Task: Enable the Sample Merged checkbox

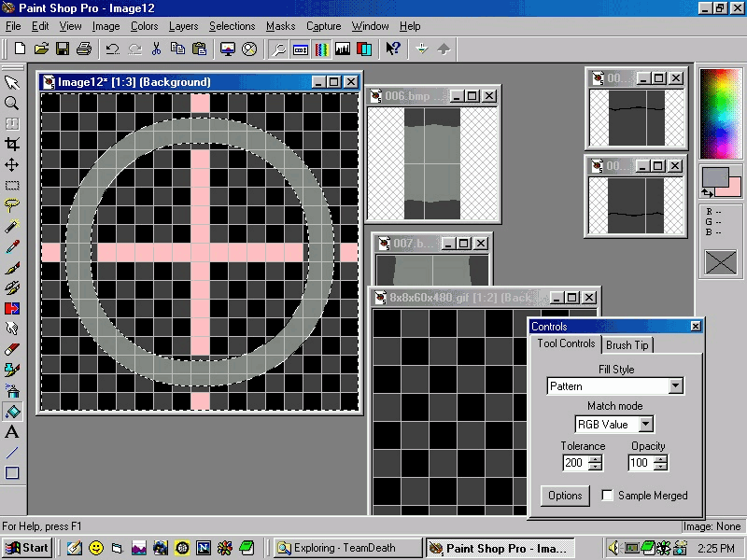Action: click(608, 496)
